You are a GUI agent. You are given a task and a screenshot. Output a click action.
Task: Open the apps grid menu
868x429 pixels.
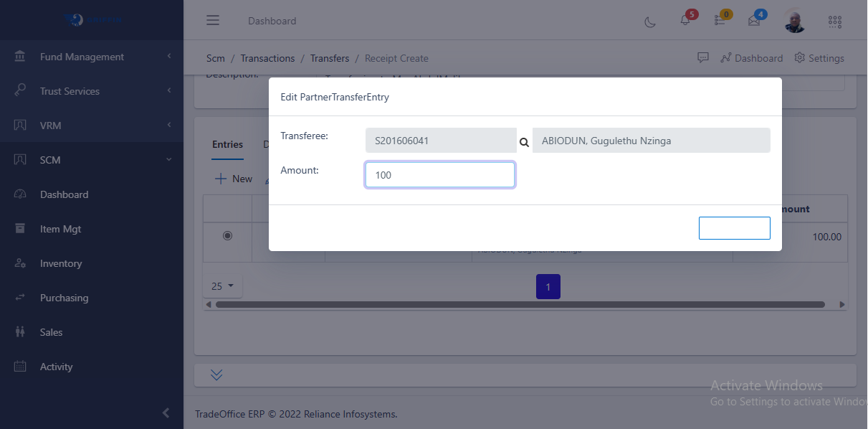pos(834,21)
